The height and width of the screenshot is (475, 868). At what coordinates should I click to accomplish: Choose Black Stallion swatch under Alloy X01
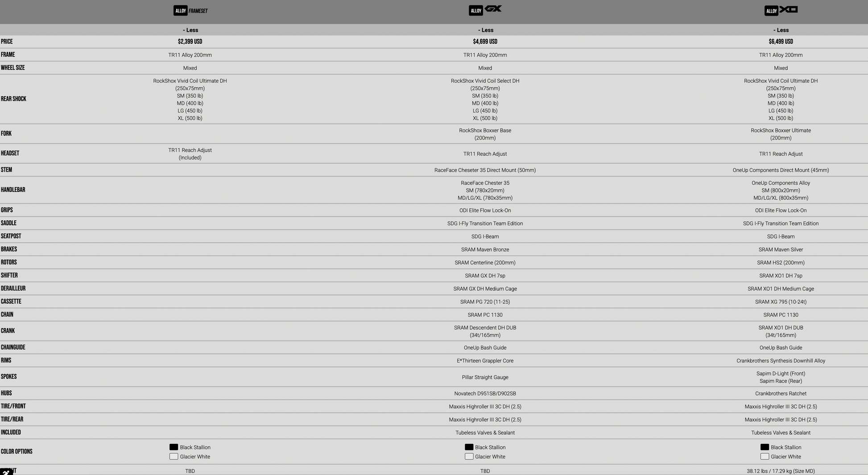point(765,447)
